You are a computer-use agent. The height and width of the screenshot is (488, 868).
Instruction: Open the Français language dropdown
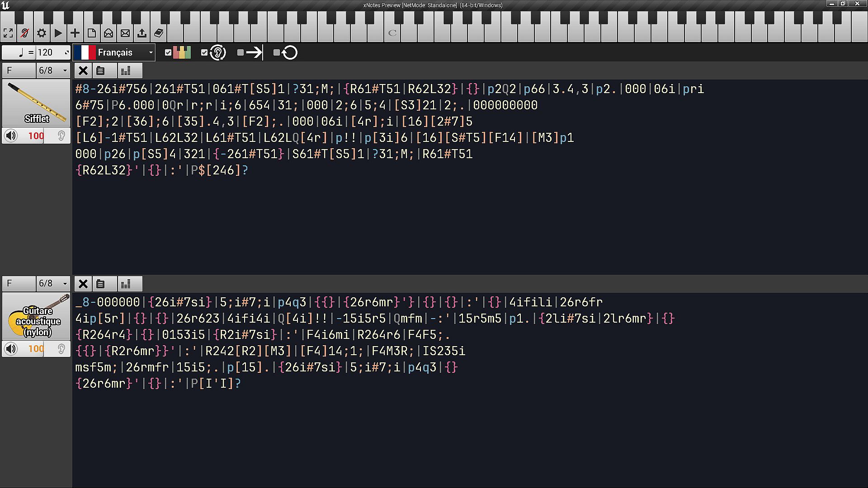114,52
